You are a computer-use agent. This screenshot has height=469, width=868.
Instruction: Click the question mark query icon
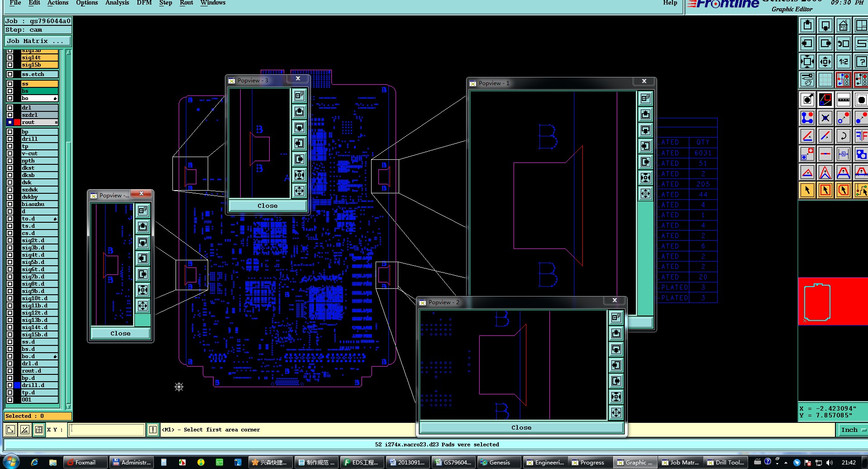point(861,62)
